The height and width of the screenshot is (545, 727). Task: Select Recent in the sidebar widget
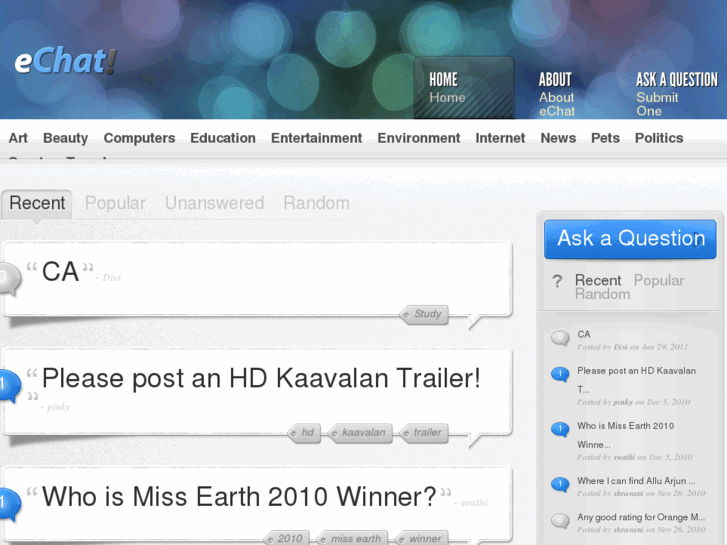click(598, 280)
